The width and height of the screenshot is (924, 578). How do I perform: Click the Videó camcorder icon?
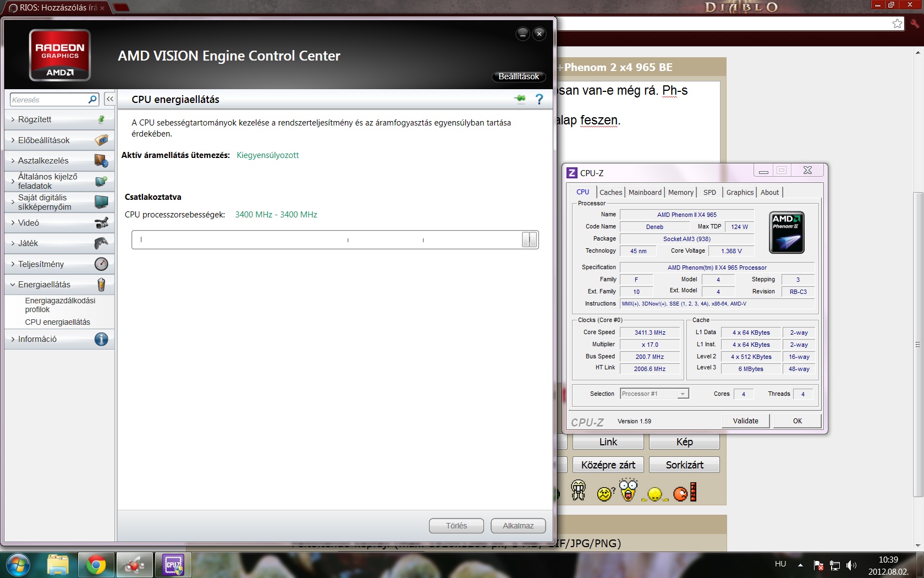[101, 223]
